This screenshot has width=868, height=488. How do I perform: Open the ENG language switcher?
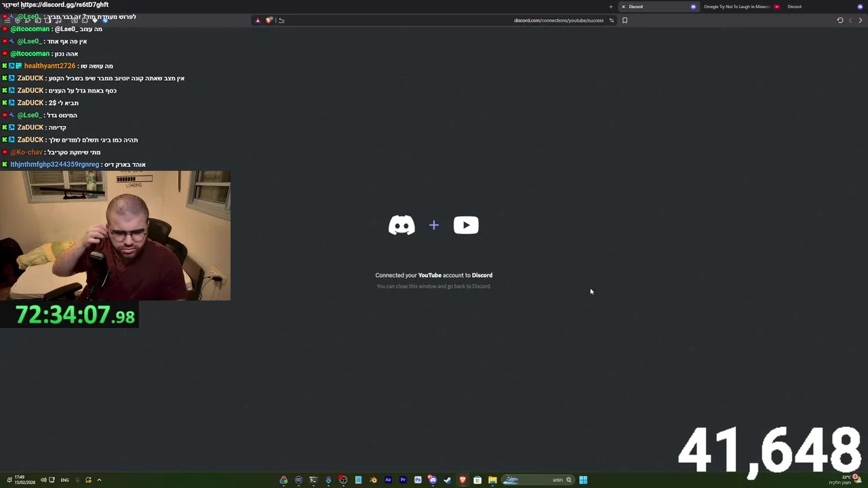click(x=64, y=480)
